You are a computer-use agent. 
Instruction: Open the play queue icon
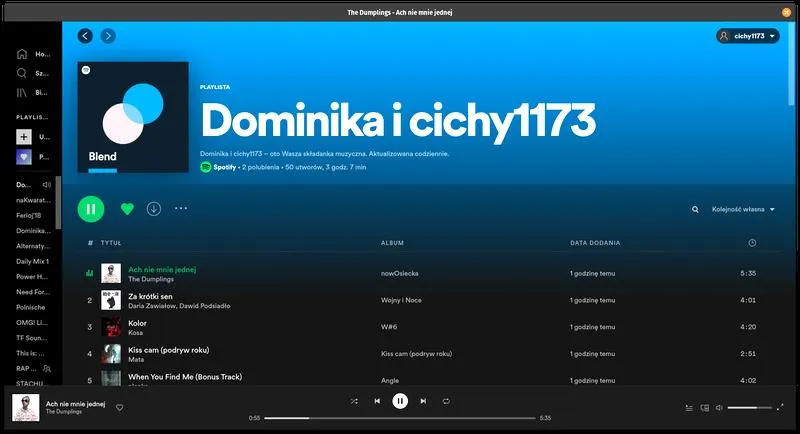coord(689,408)
